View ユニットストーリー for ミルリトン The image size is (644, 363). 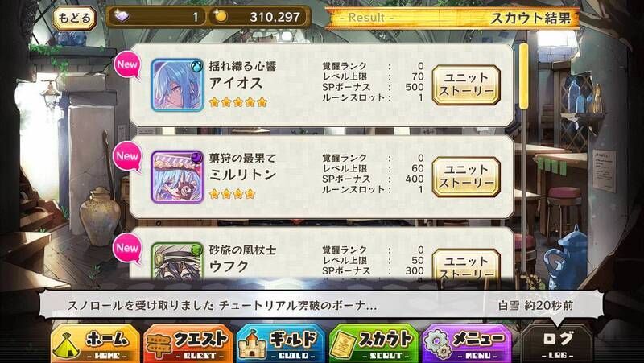tap(466, 176)
